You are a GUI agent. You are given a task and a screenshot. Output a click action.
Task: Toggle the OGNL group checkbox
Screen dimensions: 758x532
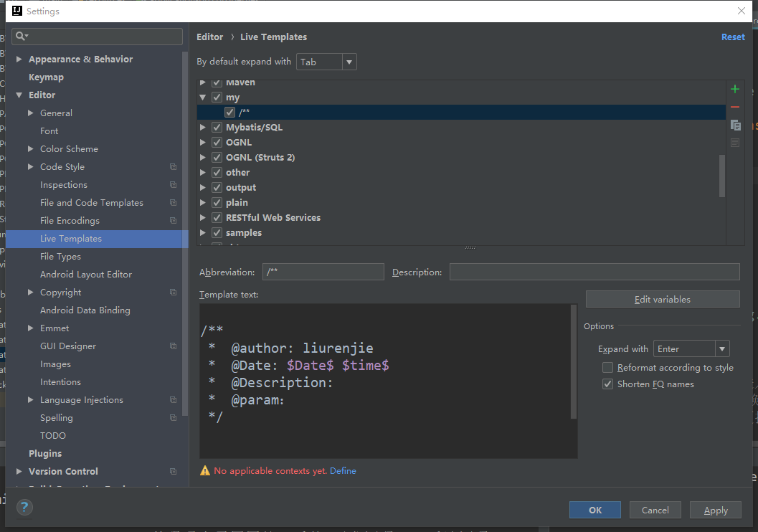tap(217, 143)
